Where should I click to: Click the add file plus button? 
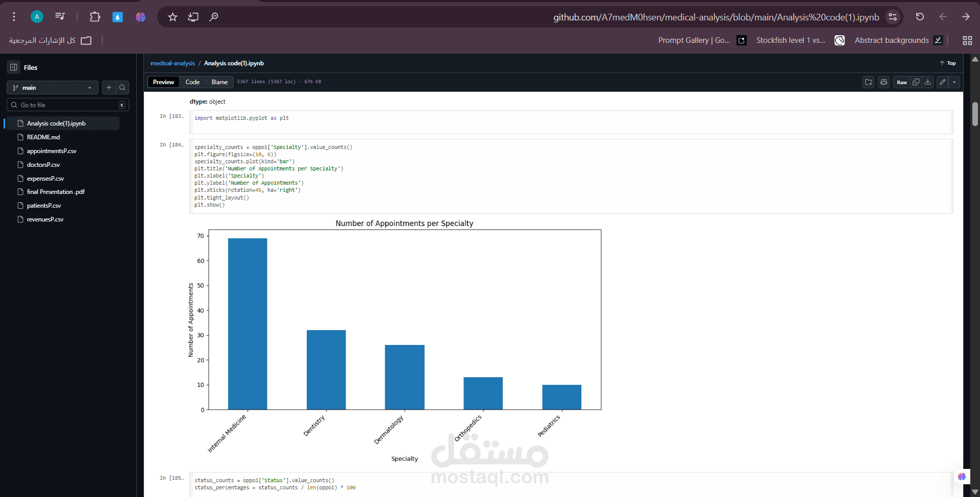[109, 88]
